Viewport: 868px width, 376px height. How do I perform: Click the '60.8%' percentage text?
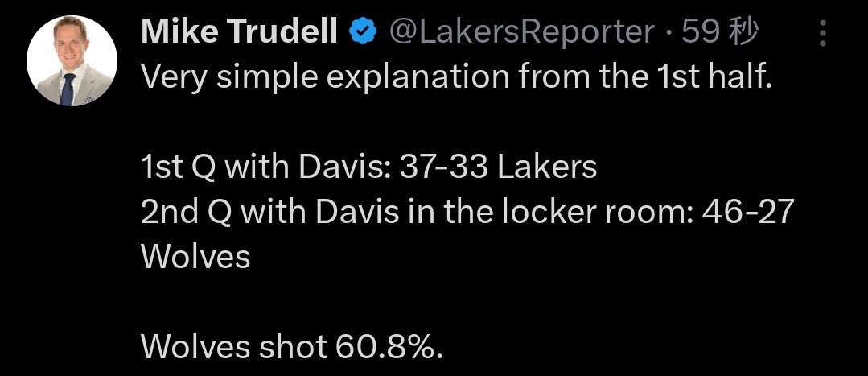click(389, 347)
